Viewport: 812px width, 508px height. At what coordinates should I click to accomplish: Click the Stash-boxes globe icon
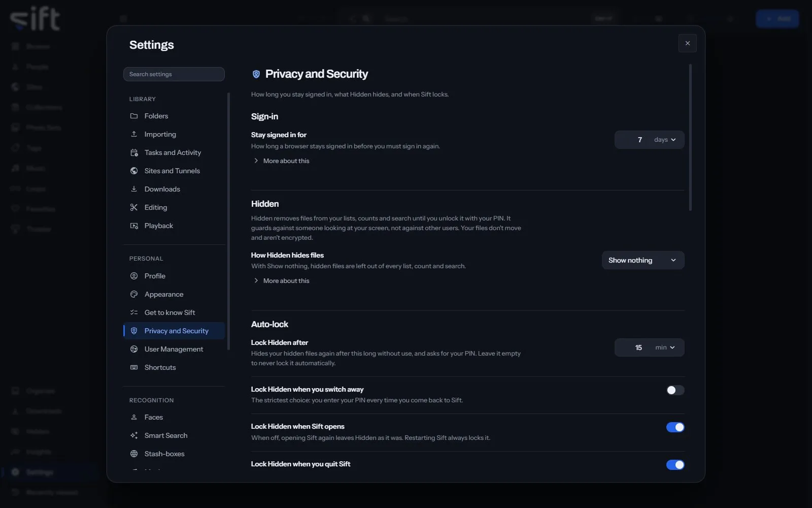coord(134,454)
